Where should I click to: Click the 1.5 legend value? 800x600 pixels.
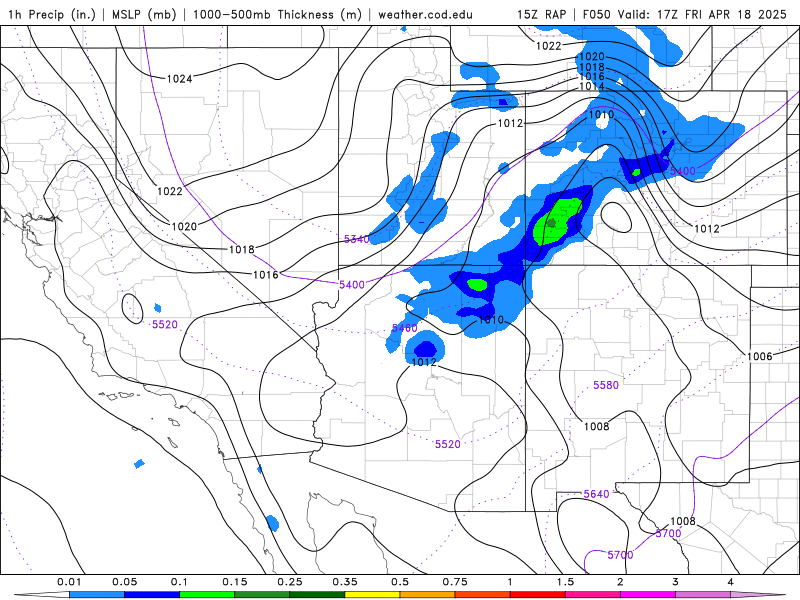coord(565,582)
